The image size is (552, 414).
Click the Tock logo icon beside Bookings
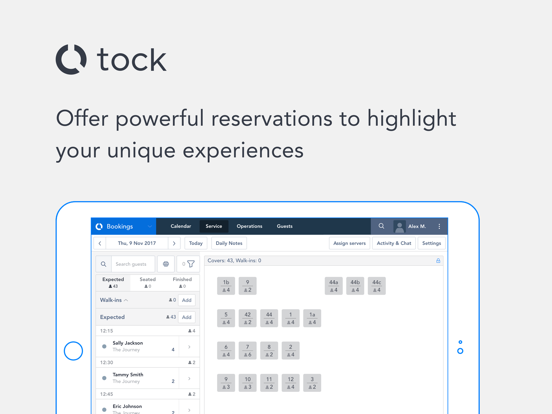[x=99, y=226]
